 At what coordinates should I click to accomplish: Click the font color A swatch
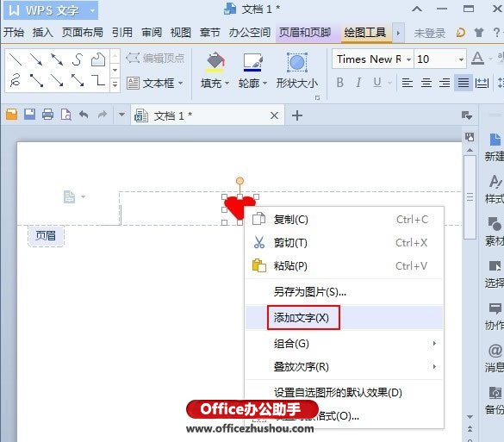click(477, 59)
